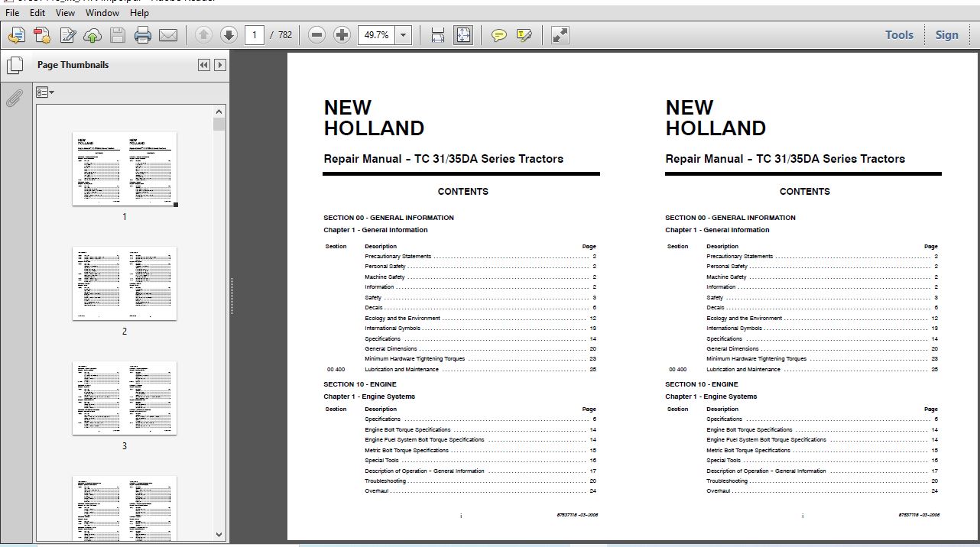Open the Window menu
Screen dimensions: 980x547
[x=102, y=13]
